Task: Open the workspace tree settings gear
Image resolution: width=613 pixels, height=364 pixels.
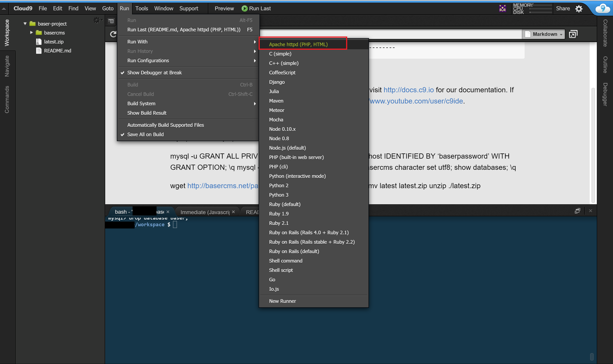Action: pos(97,20)
